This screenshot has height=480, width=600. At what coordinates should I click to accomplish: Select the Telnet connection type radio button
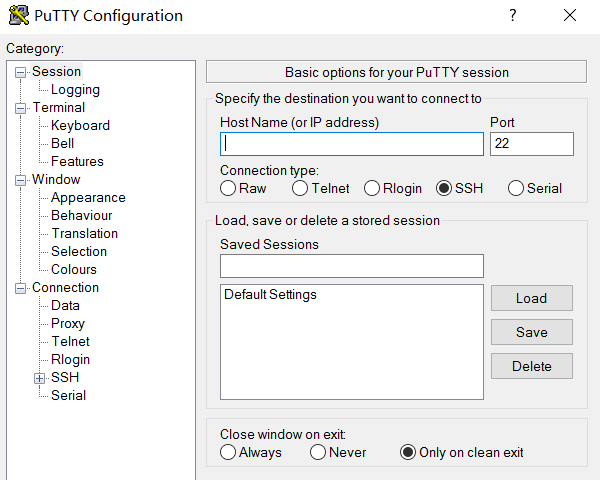pyautogui.click(x=300, y=188)
